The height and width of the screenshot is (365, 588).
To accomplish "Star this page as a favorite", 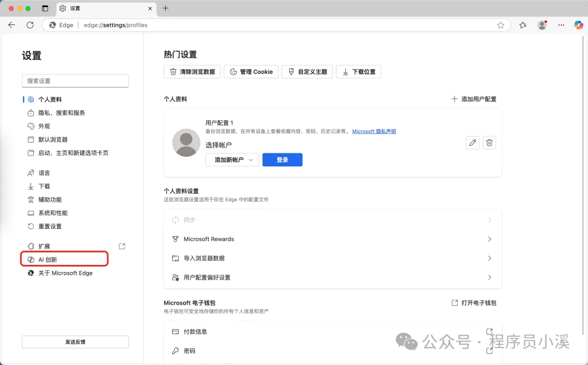I will click(501, 25).
